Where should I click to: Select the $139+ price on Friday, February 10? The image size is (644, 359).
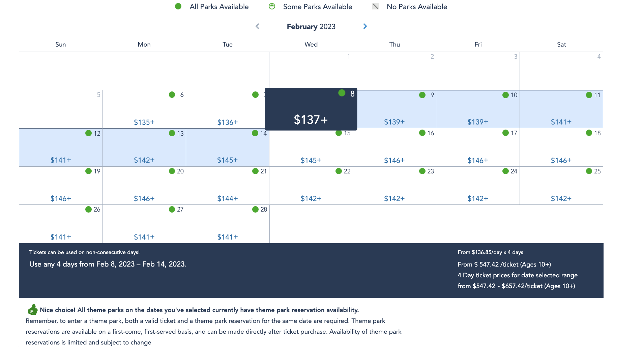pyautogui.click(x=477, y=122)
